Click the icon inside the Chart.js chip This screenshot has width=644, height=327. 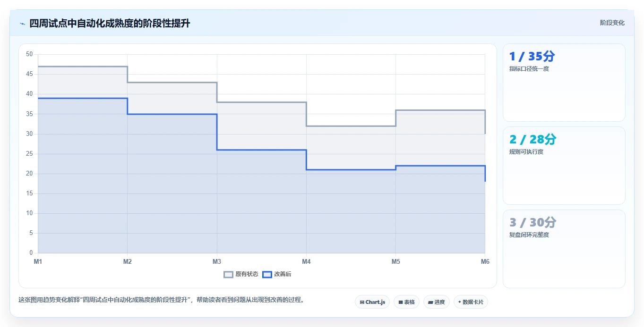coord(362,302)
